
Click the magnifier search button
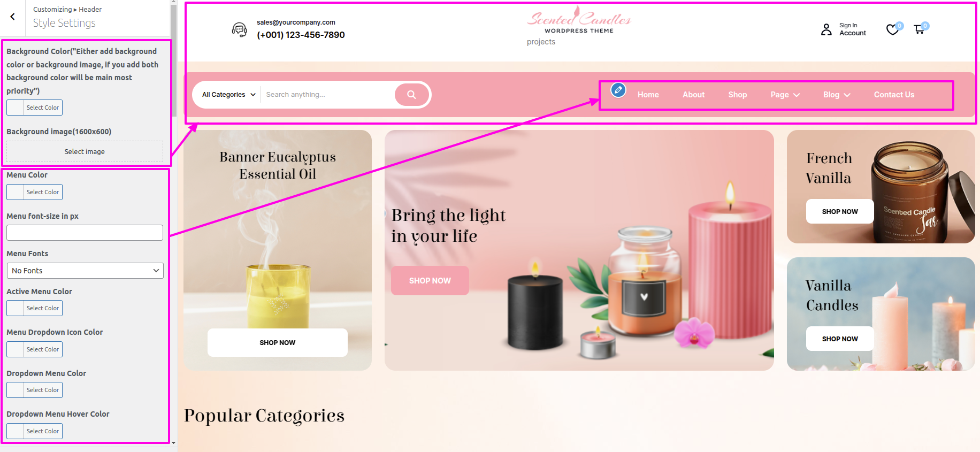(x=411, y=95)
